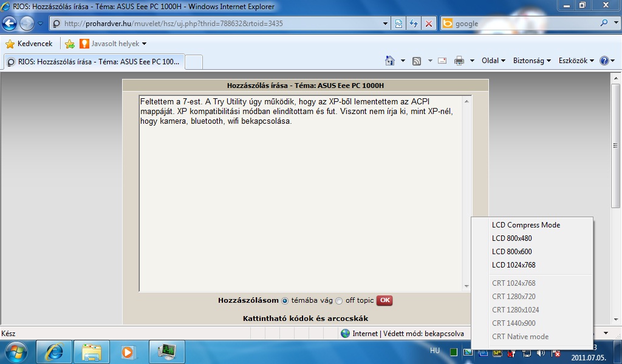Click the page scrollbar down arrow
The height and width of the screenshot is (364, 622).
click(x=616, y=319)
